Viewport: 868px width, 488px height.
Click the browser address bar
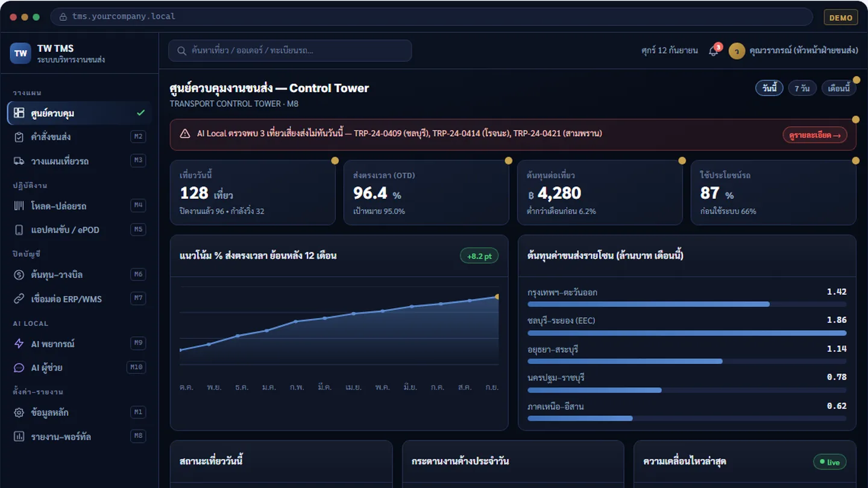tap(432, 17)
